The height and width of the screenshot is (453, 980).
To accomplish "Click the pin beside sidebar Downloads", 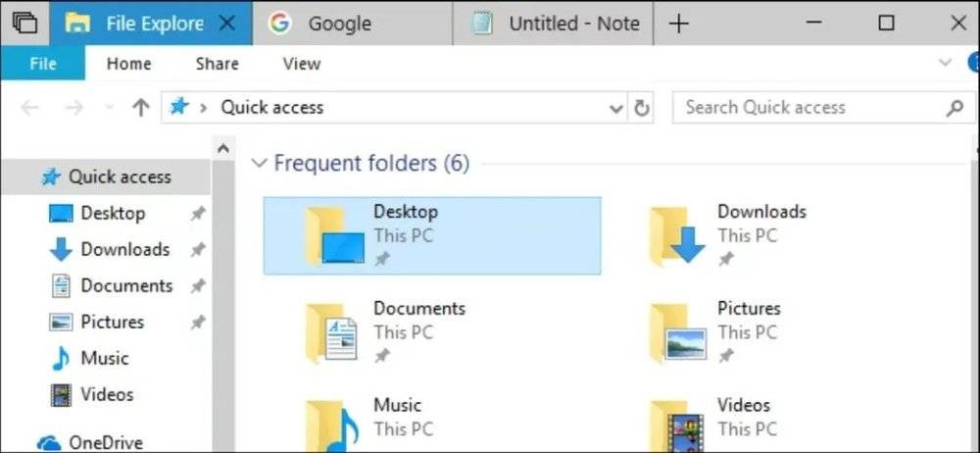I will tap(198, 250).
